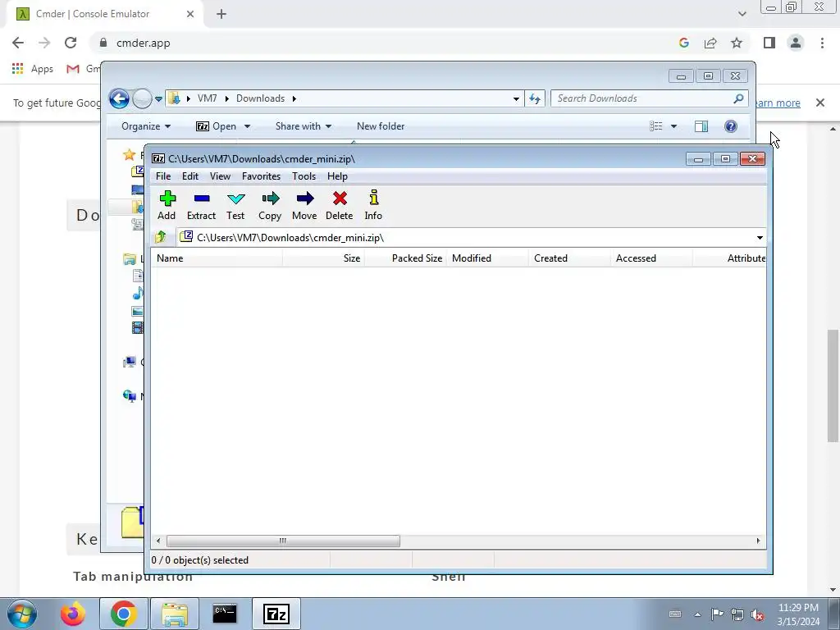Click VM7 in Explorer breadcrumb path
The image size is (840, 630).
coord(207,98)
